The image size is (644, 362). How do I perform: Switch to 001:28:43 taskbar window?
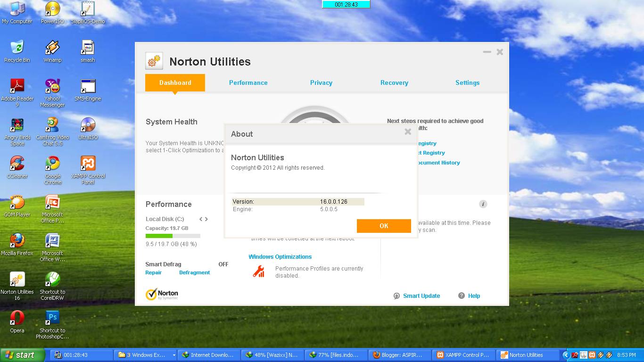pyautogui.click(x=83, y=355)
